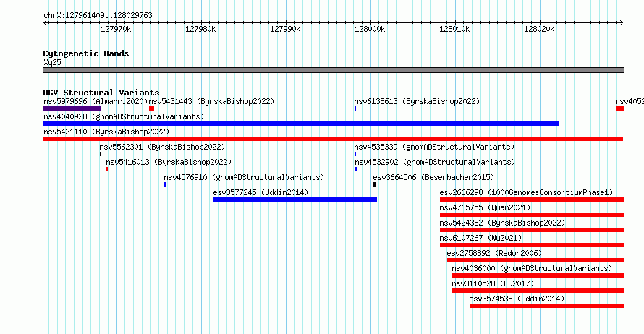Open the nsv4765755 (Quan2021) label
The image size is (644, 334).
pyautogui.click(x=485, y=207)
